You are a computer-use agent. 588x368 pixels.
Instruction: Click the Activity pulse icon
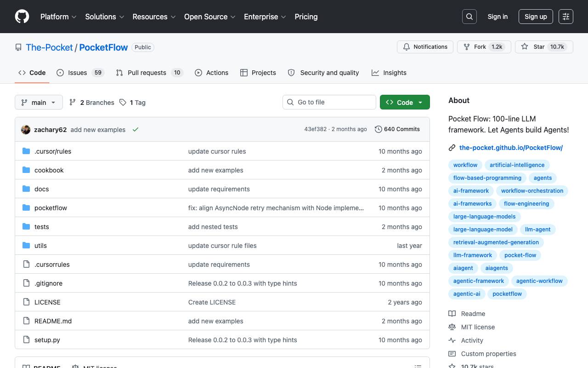tap(452, 340)
